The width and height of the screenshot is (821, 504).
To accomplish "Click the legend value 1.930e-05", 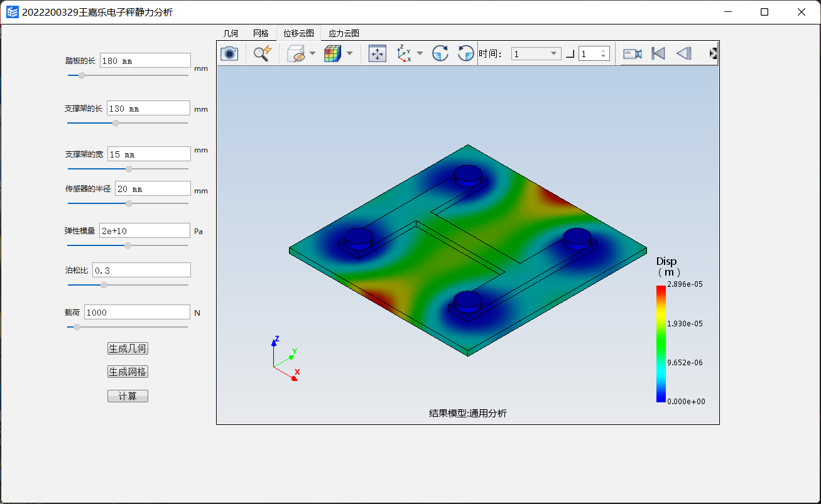I will click(685, 323).
